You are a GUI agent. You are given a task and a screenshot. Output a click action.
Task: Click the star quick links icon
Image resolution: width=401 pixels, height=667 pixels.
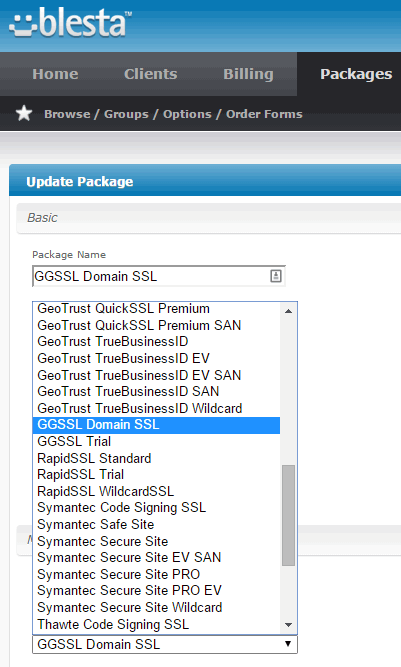point(24,114)
